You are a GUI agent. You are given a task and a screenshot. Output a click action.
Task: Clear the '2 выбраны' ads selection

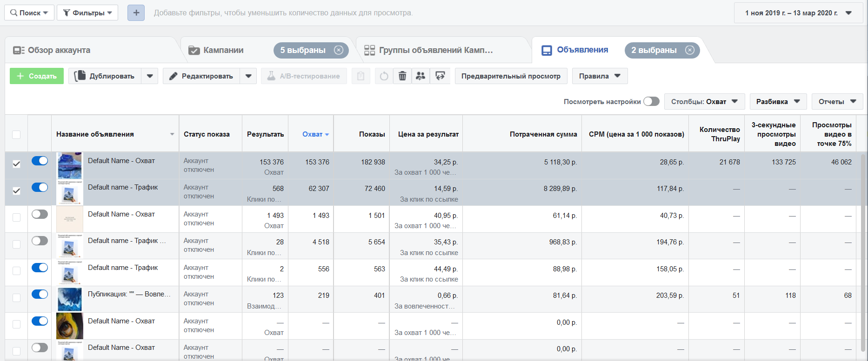click(690, 50)
